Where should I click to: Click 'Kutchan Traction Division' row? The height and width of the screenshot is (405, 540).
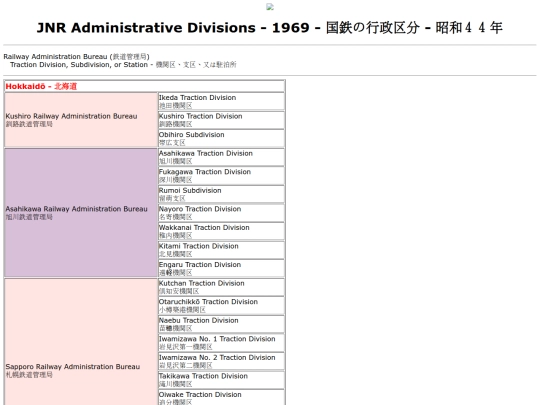coord(221,287)
